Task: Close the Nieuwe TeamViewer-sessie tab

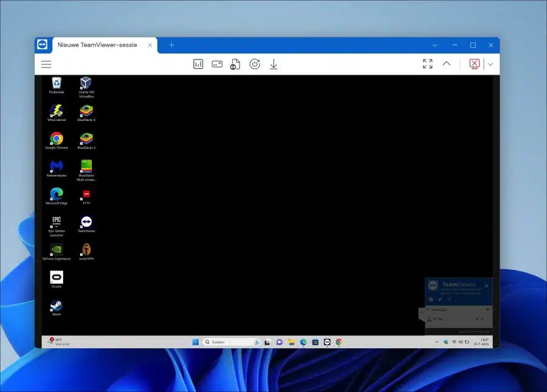Action: click(150, 45)
